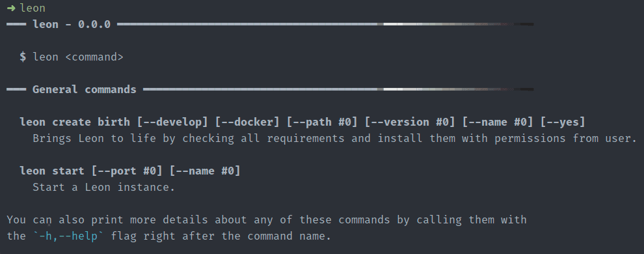Screen dimensions: 644x254
Task: Click the 'leon - 0.0.0' version header
Action: click(72, 24)
